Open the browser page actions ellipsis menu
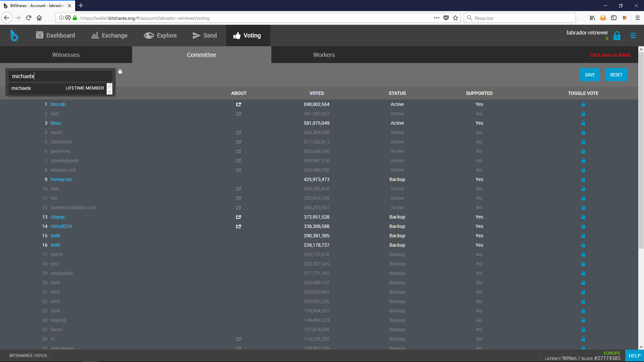 coord(436,18)
